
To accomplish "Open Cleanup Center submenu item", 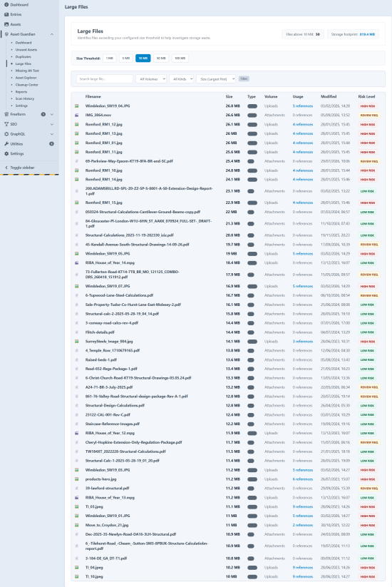I will click(27, 85).
